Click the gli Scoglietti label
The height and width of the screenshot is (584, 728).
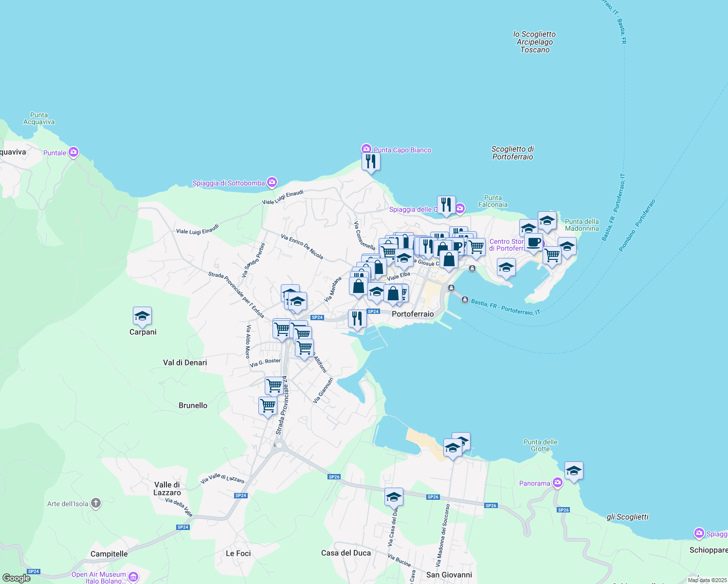click(x=628, y=517)
